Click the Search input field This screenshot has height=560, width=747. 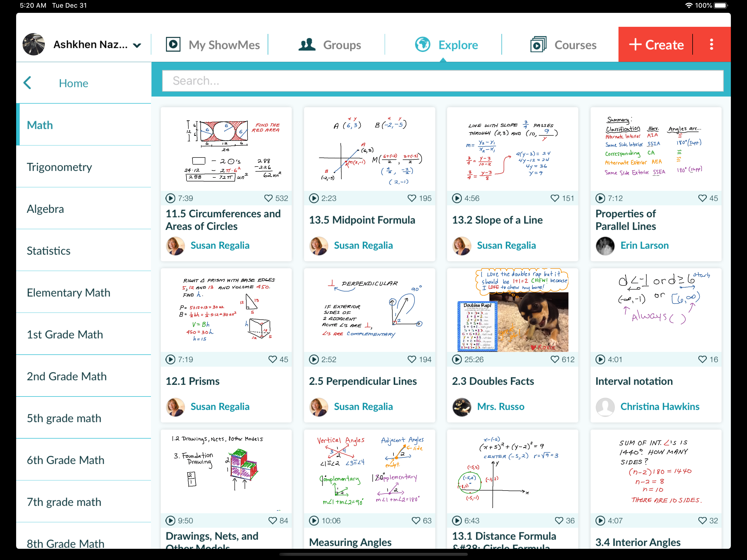pyautogui.click(x=442, y=81)
